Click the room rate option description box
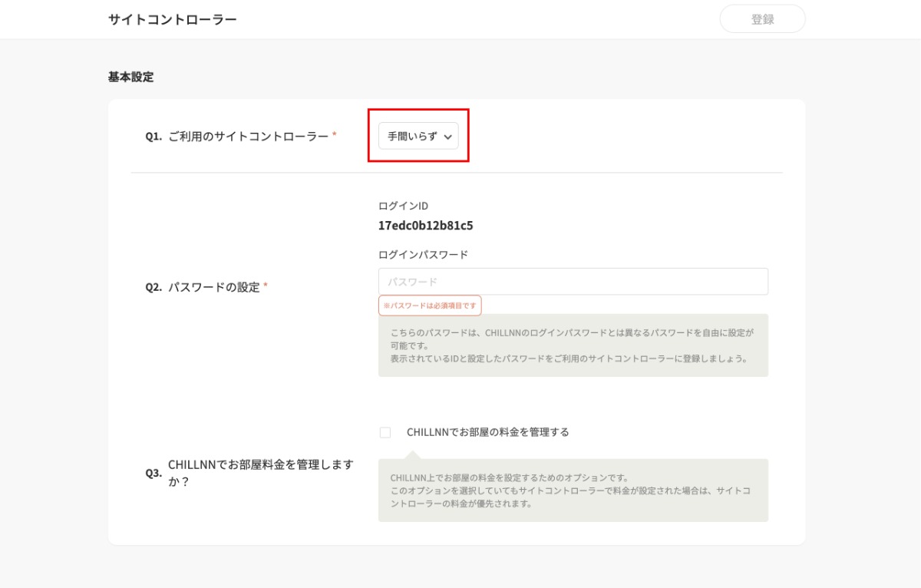Screen dimensions: 921x588 (x=573, y=491)
